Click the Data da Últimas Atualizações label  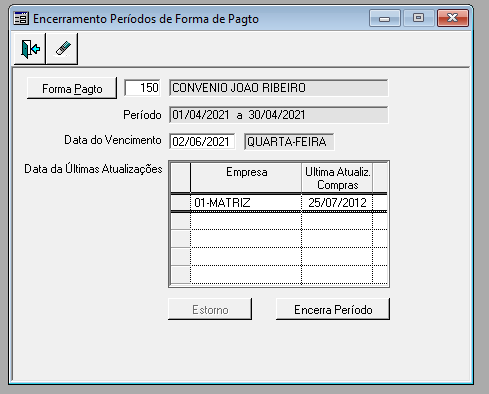(x=93, y=169)
